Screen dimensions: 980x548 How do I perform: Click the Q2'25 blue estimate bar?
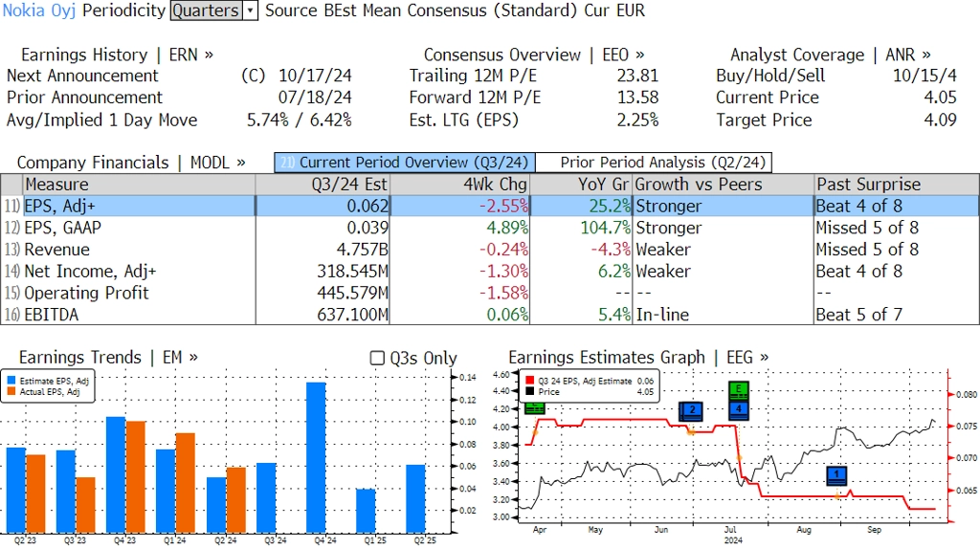[x=415, y=498]
